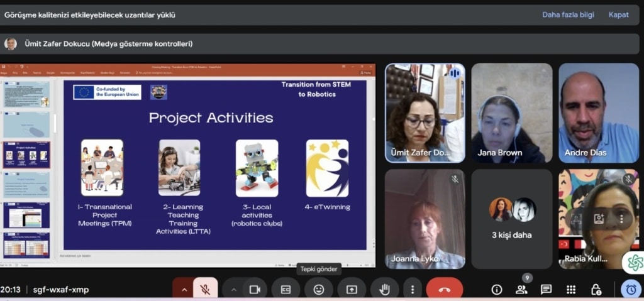Click the present screen icon
Screen dimensions: 644x301
352,289
